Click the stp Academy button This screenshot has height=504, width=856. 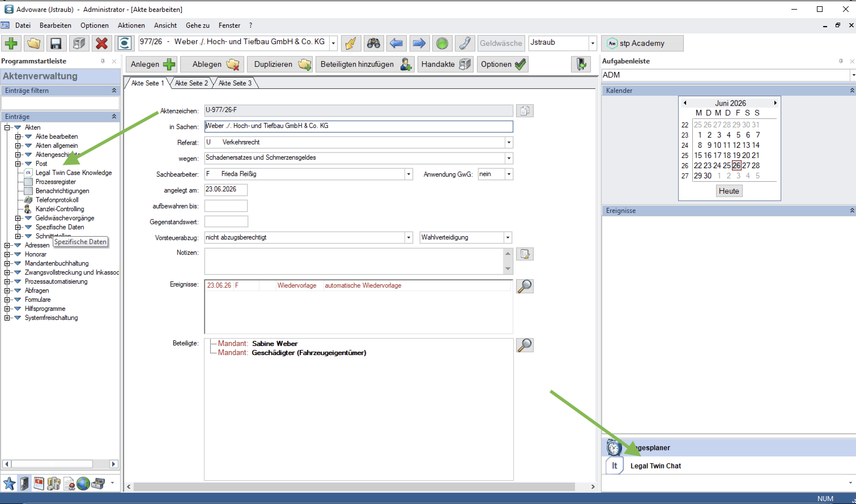[x=642, y=43]
